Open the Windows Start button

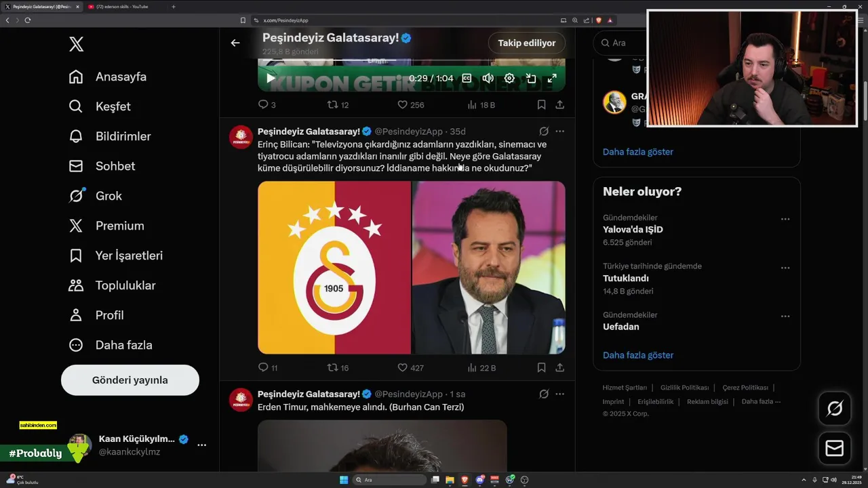(x=344, y=480)
